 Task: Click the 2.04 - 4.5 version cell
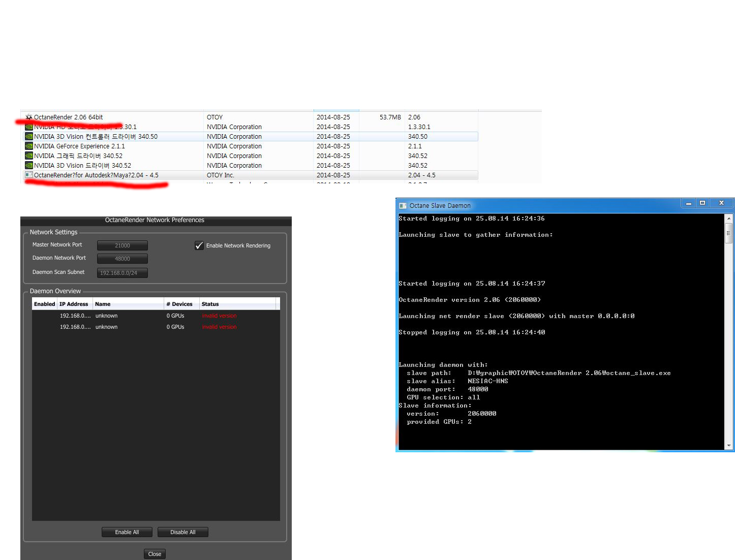coord(422,175)
